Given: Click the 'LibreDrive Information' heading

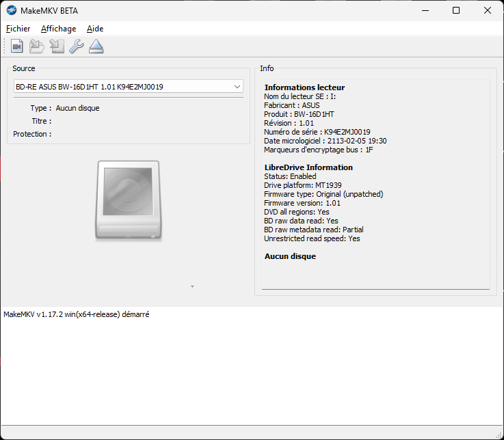Looking at the screenshot, I should [x=308, y=167].
